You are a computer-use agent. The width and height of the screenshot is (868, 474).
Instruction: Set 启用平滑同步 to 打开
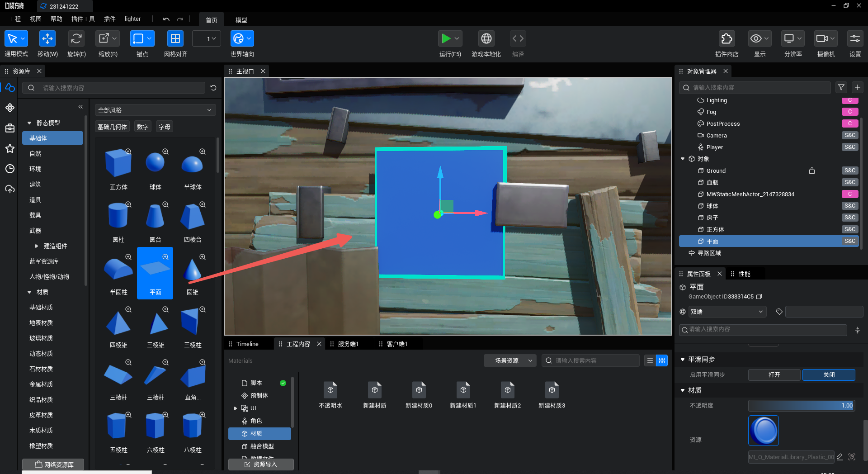(x=774, y=375)
